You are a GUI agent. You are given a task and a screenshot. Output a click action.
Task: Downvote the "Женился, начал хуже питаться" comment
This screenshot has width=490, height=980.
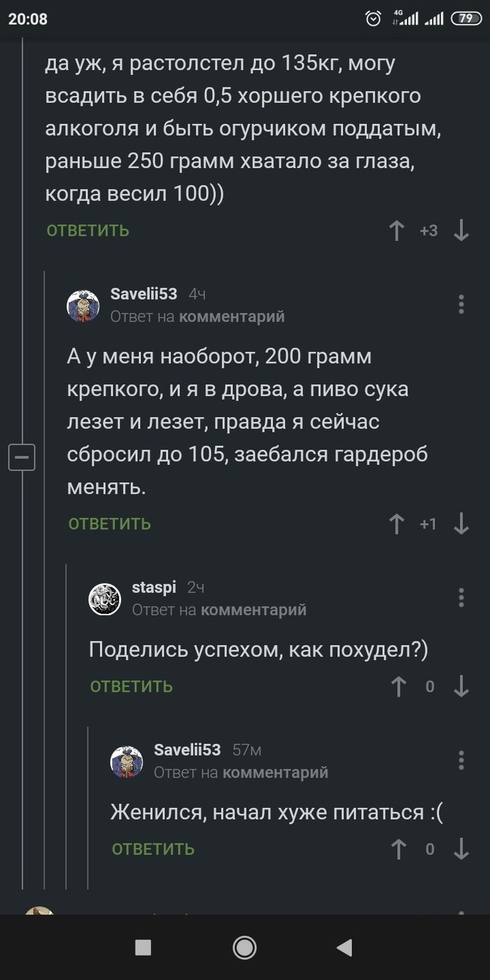tap(461, 849)
